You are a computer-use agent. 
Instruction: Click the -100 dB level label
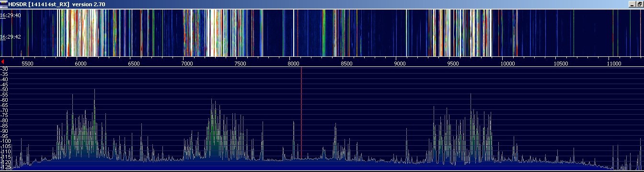pyautogui.click(x=5, y=141)
